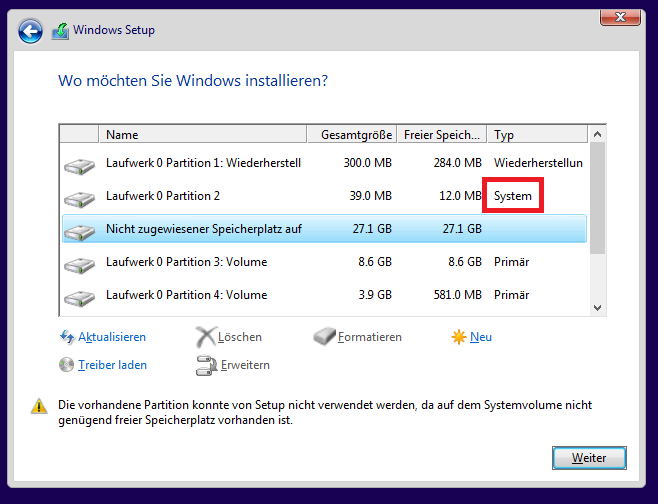Viewport: 658px width, 504px height.
Task: Click the partition list scroll down arrow
Action: [598, 308]
